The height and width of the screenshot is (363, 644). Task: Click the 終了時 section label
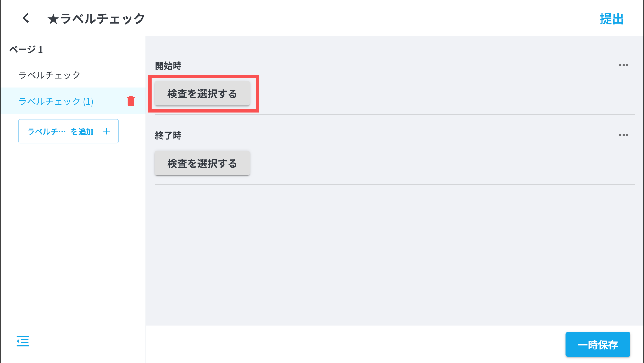tap(168, 136)
